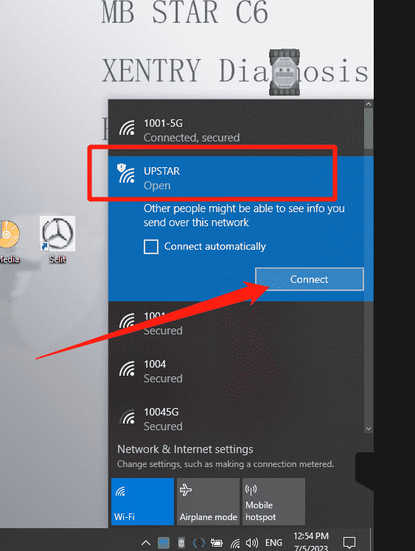The width and height of the screenshot is (415, 551).
Task: Open the notification action center icon
Action: pos(349,543)
